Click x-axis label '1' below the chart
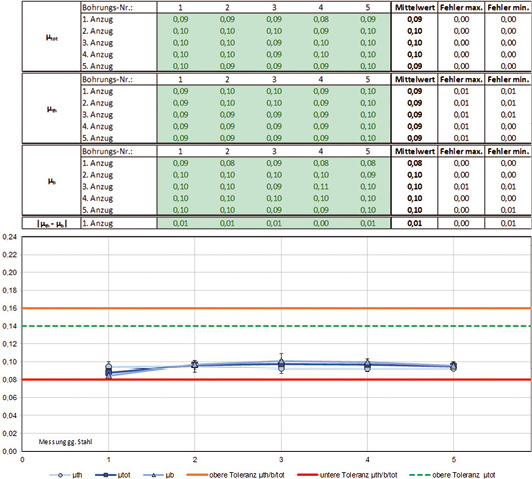Image resolution: width=532 pixels, height=479 pixels. point(109,460)
